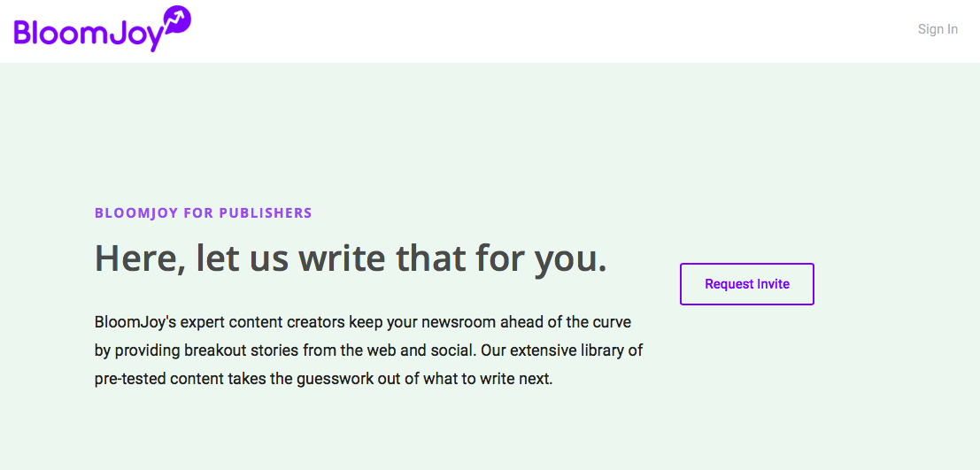Viewport: 980px width, 470px height.
Task: Click 'BLOOMJOY' in the purple subheading
Action: (135, 213)
